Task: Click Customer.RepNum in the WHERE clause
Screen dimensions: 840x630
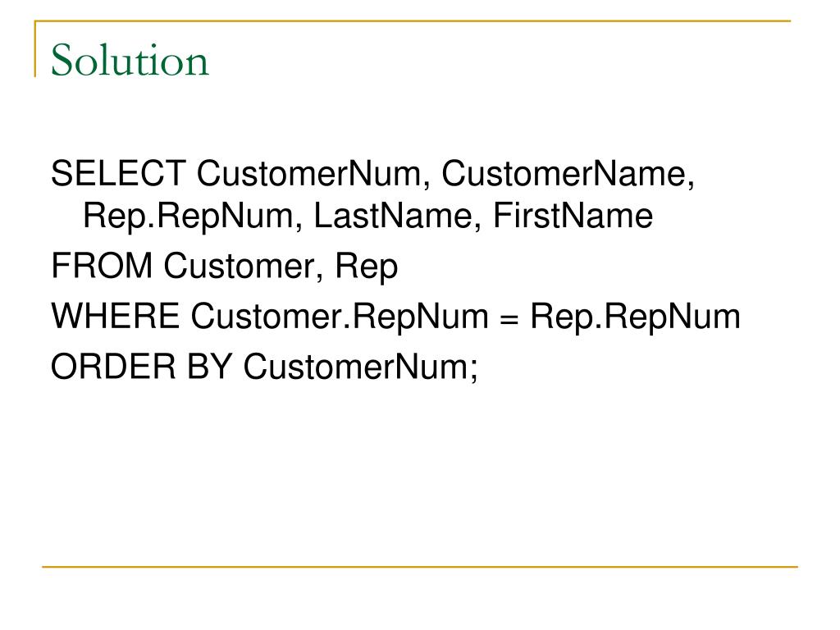Action: 340,317
